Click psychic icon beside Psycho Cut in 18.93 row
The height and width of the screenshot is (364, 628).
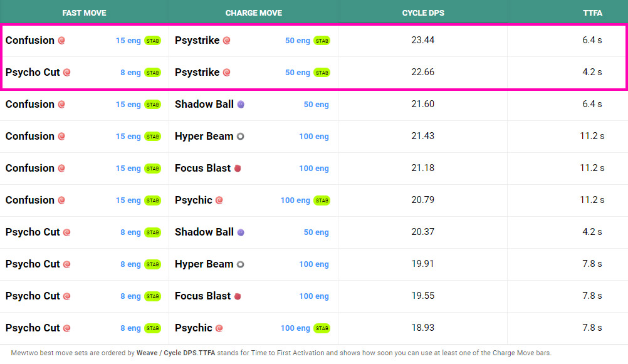(x=67, y=328)
